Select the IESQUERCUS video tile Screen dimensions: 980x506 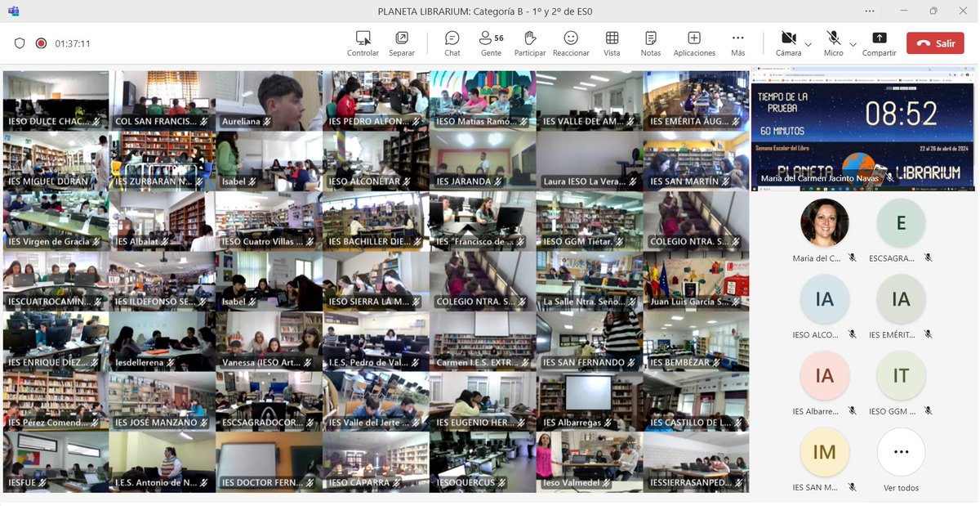(x=483, y=463)
